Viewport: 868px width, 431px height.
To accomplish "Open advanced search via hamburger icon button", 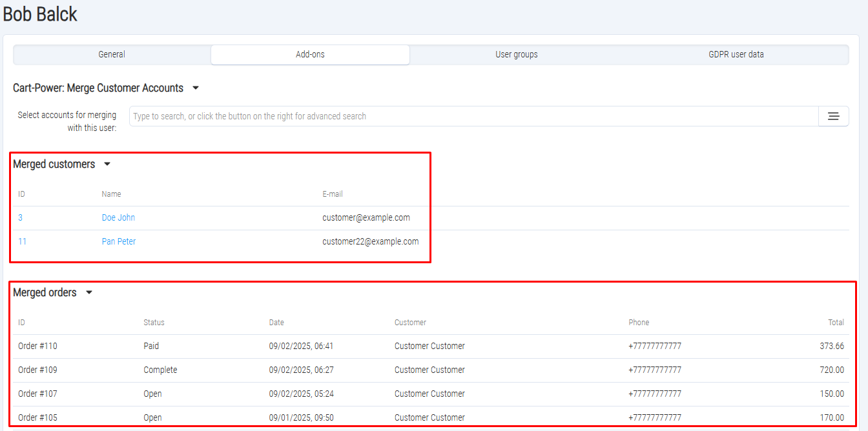I will pyautogui.click(x=833, y=116).
